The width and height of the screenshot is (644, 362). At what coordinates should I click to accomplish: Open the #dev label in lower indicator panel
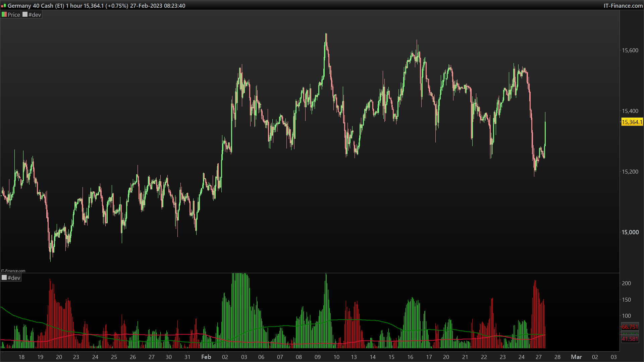pyautogui.click(x=14, y=278)
